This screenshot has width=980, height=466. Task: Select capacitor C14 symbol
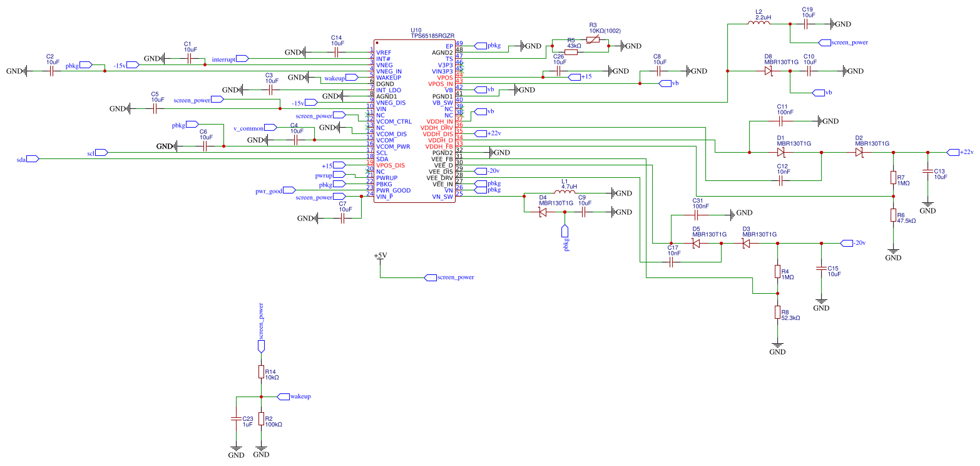coord(337,53)
